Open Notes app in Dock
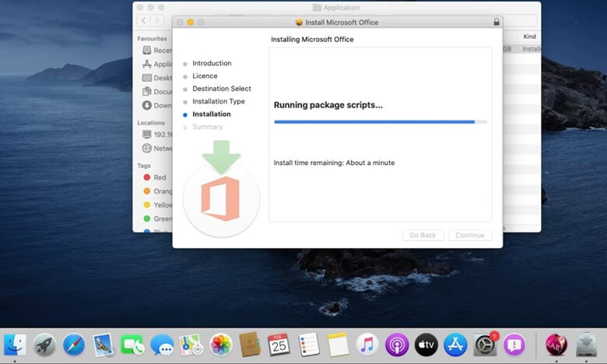607x364 pixels. click(338, 345)
